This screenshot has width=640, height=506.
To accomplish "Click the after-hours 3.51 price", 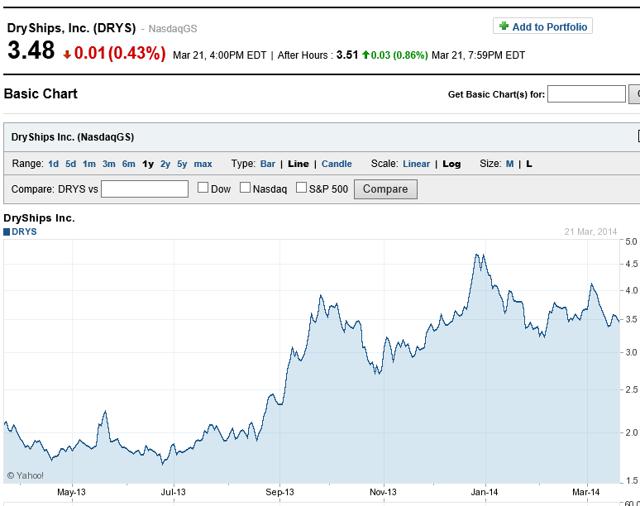I will tap(347, 55).
